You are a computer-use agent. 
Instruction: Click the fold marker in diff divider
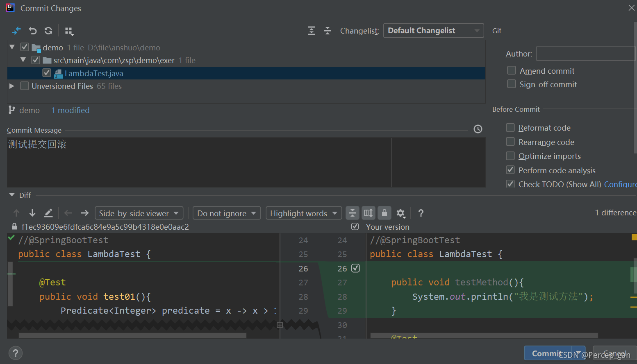tap(280, 325)
